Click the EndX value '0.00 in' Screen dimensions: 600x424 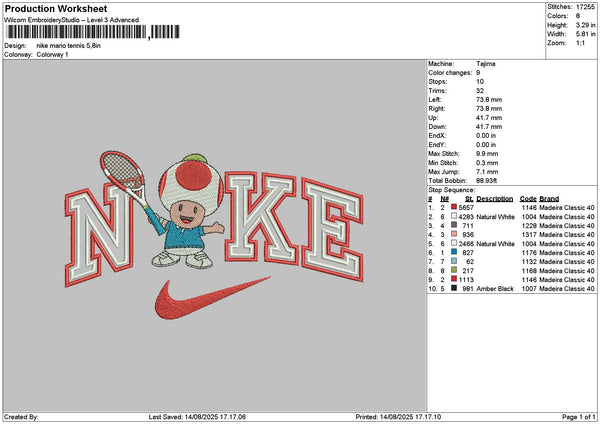(486, 136)
